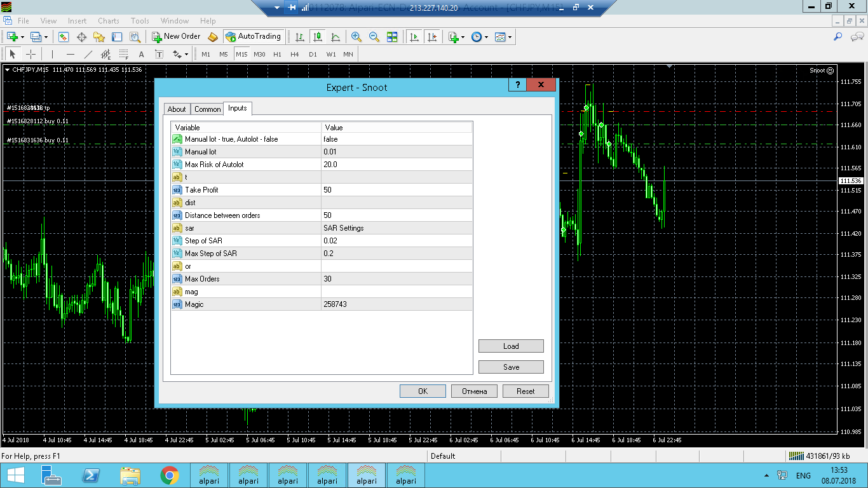Screen dimensions: 868x488
Task: Zoom in on the chart
Action: [x=356, y=37]
